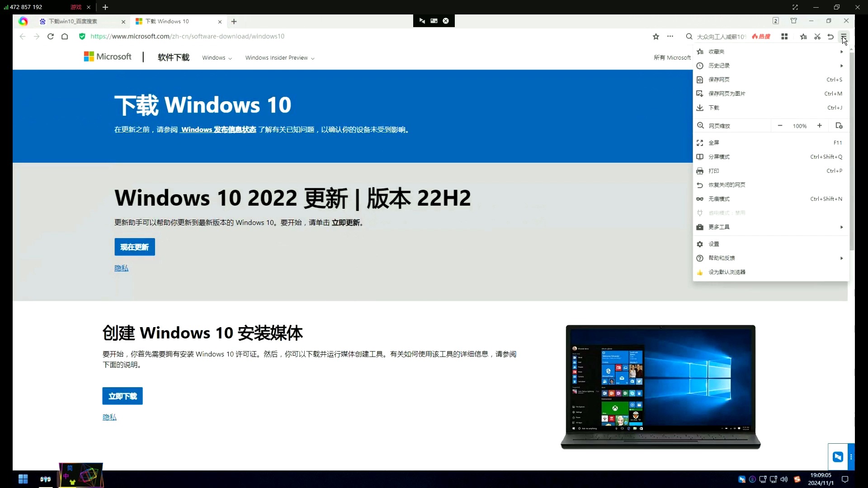The width and height of the screenshot is (868, 488).
Task: Close the remote session toolbar
Action: coord(446,21)
